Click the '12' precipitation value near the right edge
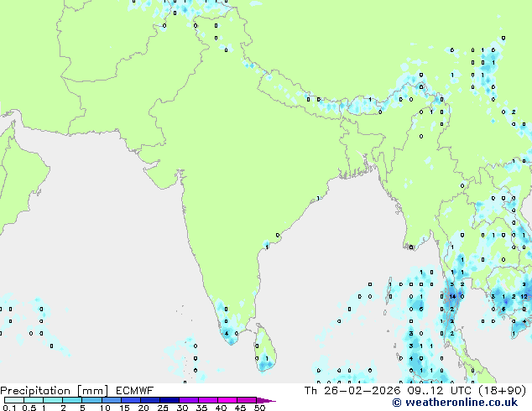This screenshot has height=411, width=532. [x=524, y=297]
